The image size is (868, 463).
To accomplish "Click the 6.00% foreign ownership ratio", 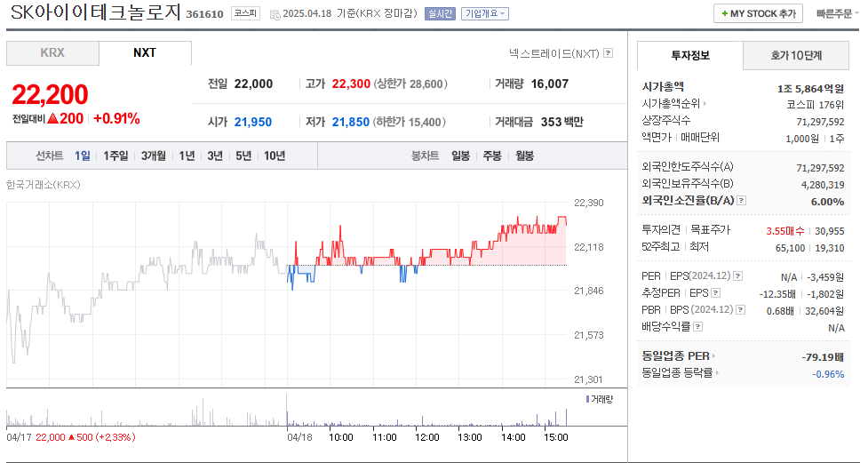I will click(828, 202).
